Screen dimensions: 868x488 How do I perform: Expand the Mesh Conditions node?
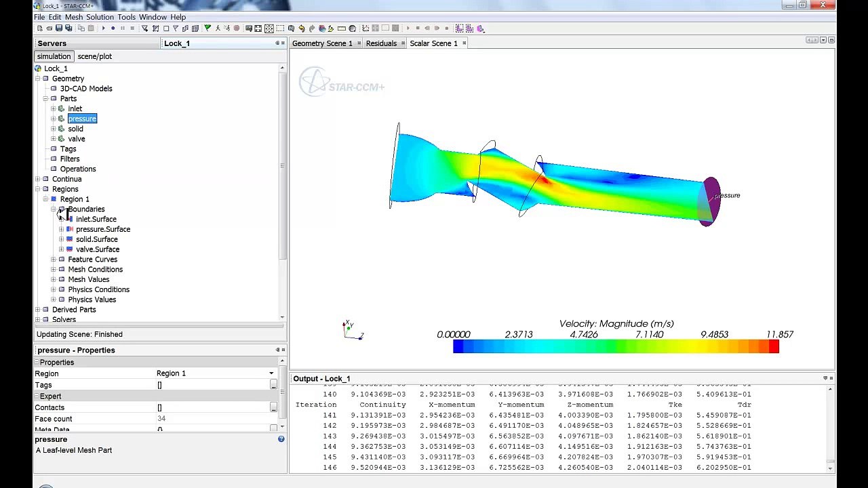coord(54,270)
